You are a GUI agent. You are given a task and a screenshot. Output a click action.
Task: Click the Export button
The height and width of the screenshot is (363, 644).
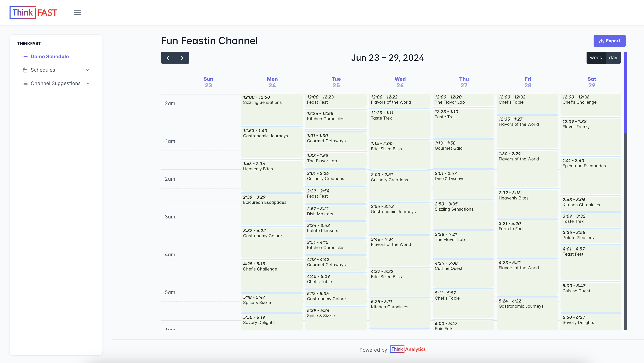click(x=609, y=41)
